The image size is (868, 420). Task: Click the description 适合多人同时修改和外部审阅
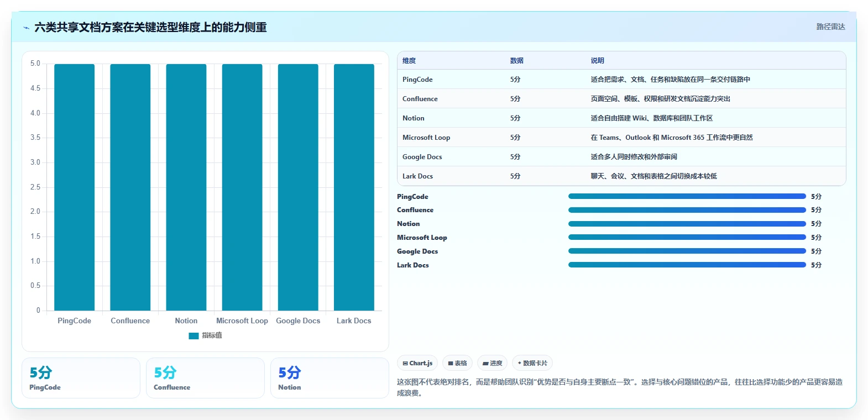coord(634,157)
